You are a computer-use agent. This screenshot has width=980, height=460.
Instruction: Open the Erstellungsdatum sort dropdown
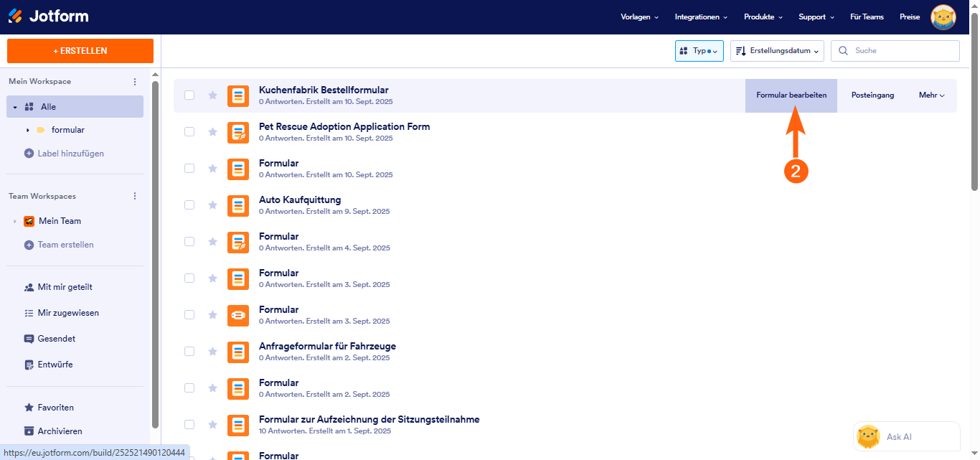[777, 51]
